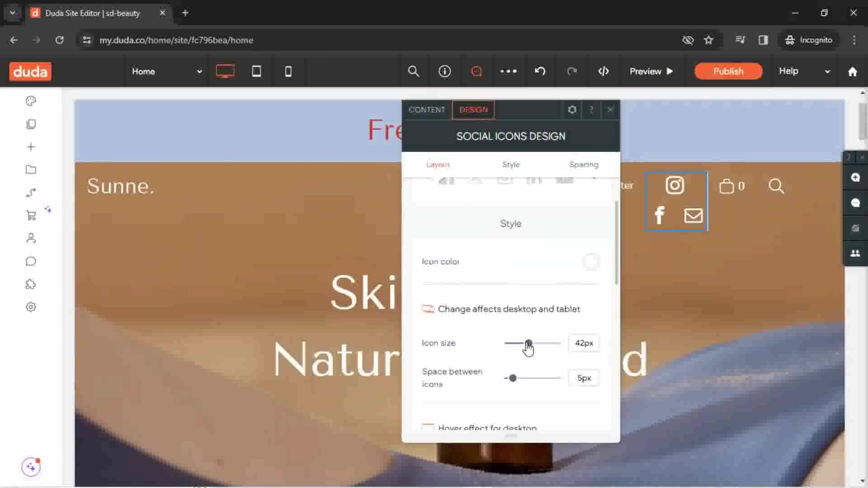This screenshot has height=488, width=868.
Task: Open the team members icon on right panel
Action: coord(855,253)
